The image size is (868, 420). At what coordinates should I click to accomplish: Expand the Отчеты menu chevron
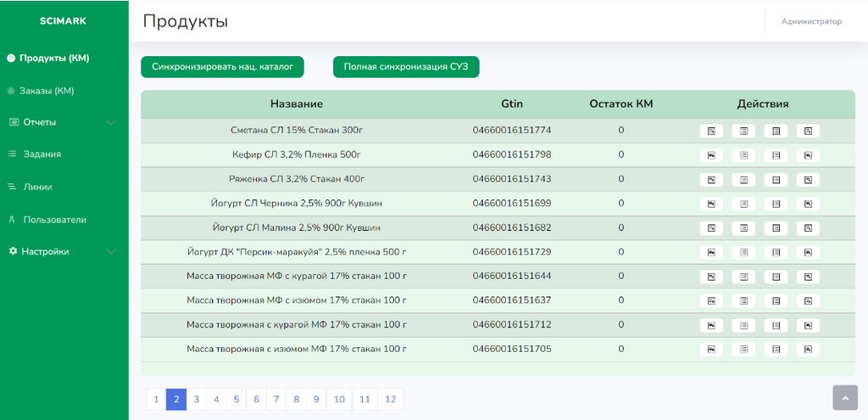tap(111, 122)
